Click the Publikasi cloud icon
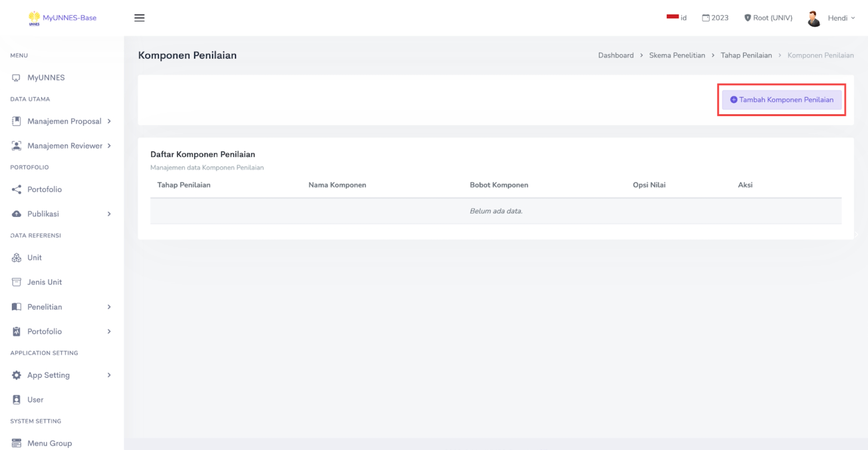 point(16,214)
